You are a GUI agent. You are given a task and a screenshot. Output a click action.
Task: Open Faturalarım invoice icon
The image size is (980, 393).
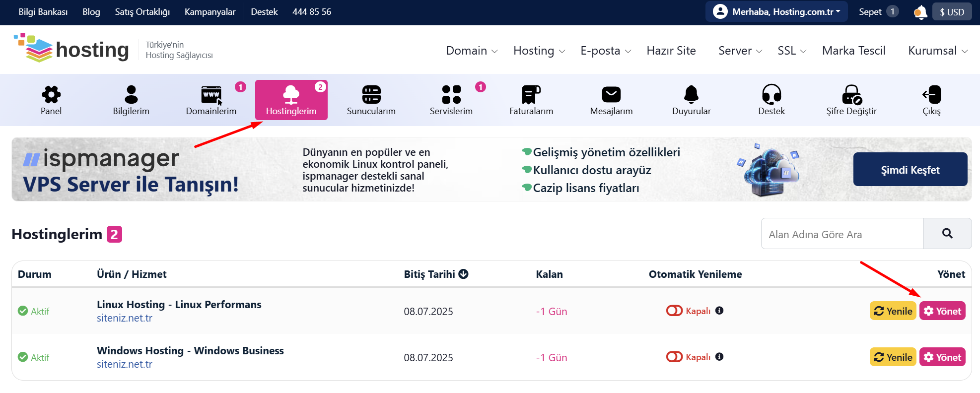(x=531, y=94)
